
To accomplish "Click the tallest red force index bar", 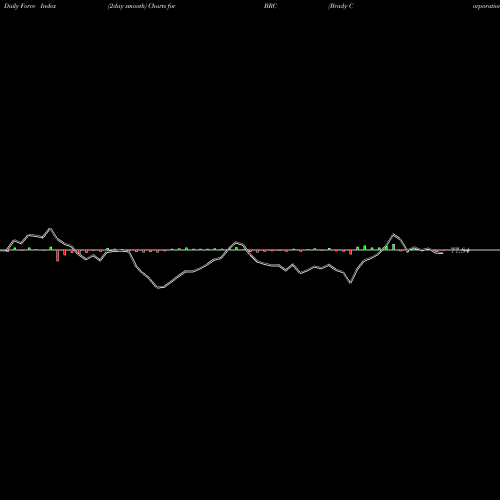I will pyautogui.click(x=58, y=255).
